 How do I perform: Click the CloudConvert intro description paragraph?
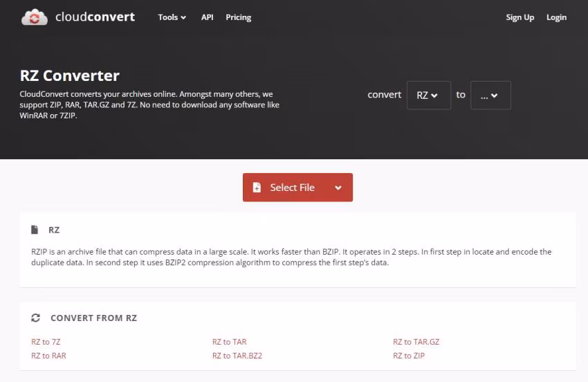point(149,104)
